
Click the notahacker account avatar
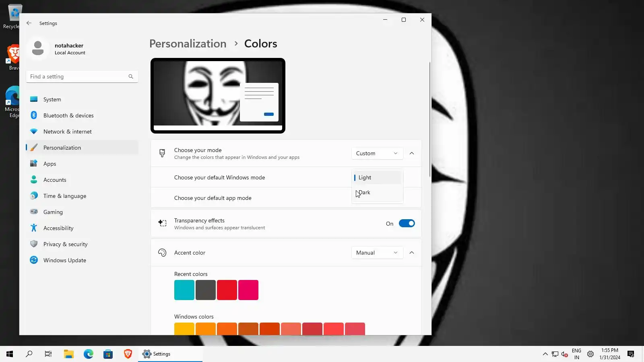38,48
